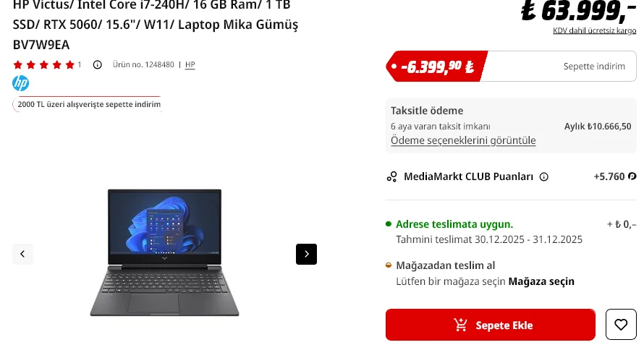The height and width of the screenshot is (358, 644).
Task: Open Ödeme seçeneklerini görüntüle link
Action: pos(463,140)
